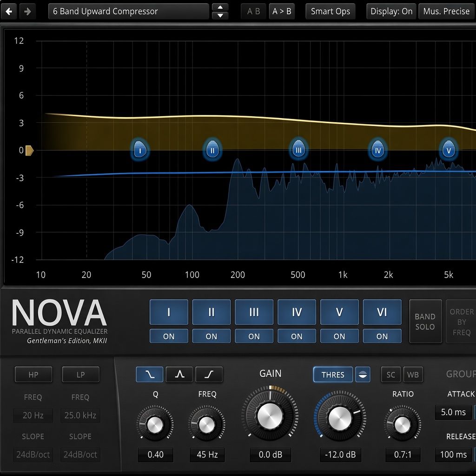Open LP slope 24dB/oct selector
This screenshot has width=476, height=476.
click(80, 455)
